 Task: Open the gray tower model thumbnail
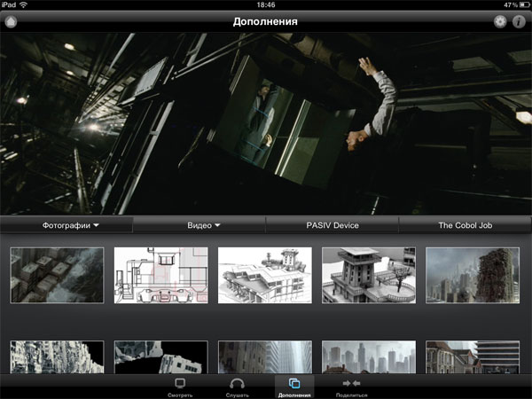click(369, 275)
